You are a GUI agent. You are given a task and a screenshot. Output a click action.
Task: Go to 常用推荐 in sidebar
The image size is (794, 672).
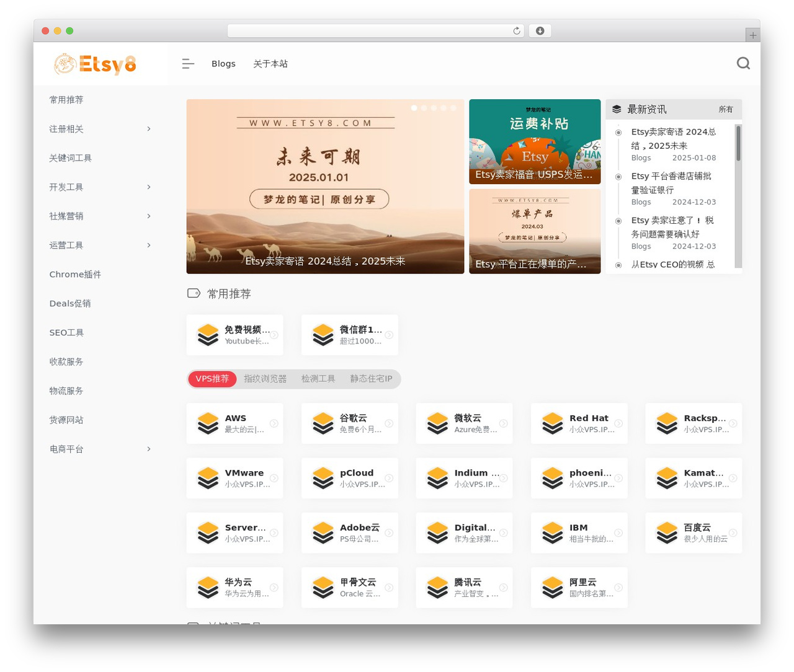click(x=66, y=100)
